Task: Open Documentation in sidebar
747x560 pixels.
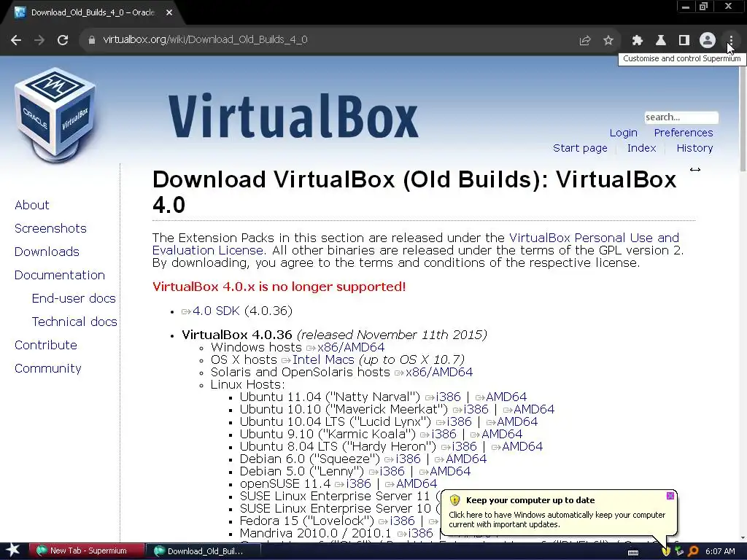Action: [x=60, y=275]
